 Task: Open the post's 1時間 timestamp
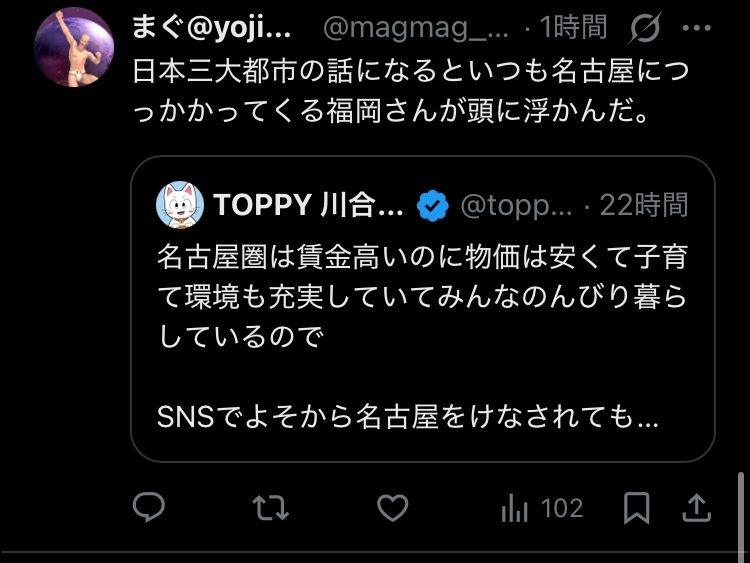(x=572, y=28)
